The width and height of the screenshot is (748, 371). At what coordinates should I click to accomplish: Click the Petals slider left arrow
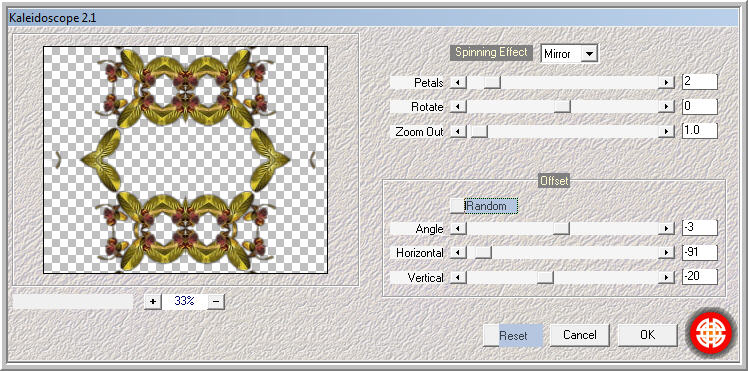coord(458,82)
